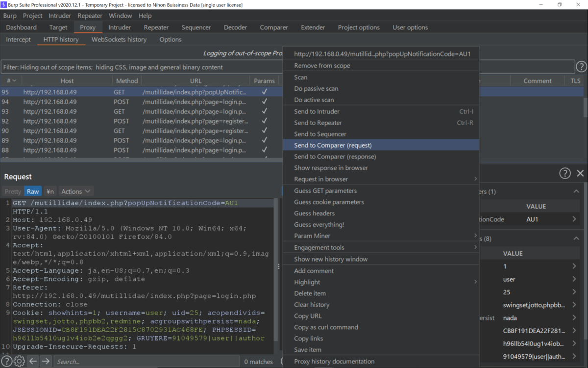Viewport: 588px width, 368px height.
Task: Select Delete item from context menu
Action: [380, 293]
